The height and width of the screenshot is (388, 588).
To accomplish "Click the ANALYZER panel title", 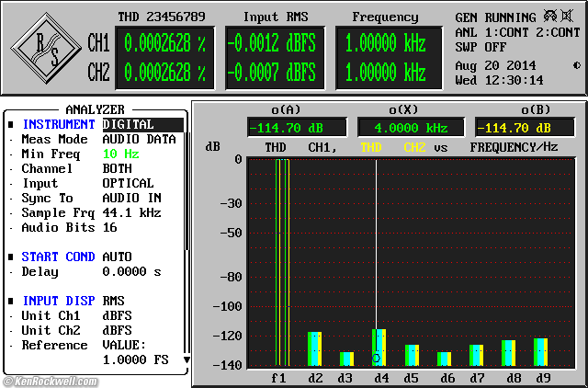I will (x=95, y=109).
